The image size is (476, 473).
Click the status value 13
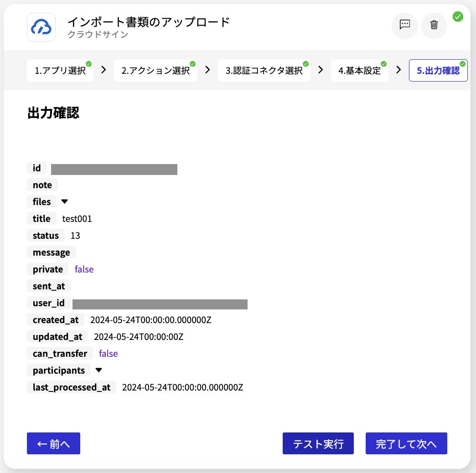click(x=75, y=236)
